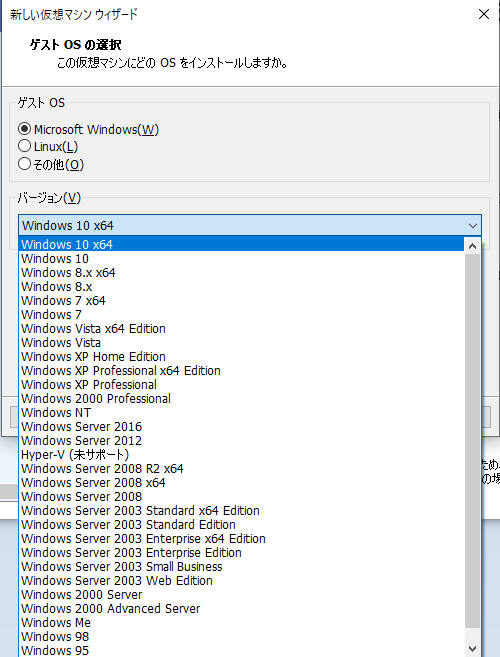Select Server 2003 Standard x64 Edition
Screen dimensions: 500x657
(x=242, y=510)
